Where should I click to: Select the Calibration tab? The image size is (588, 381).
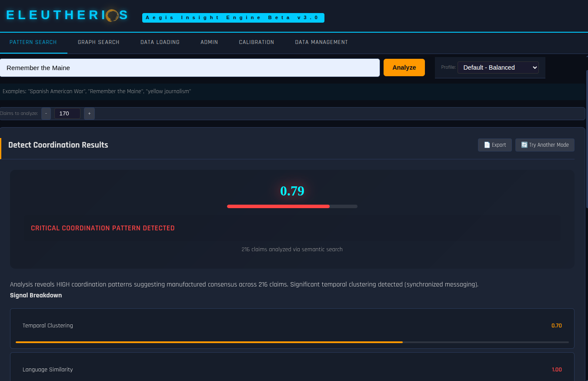pyautogui.click(x=256, y=42)
